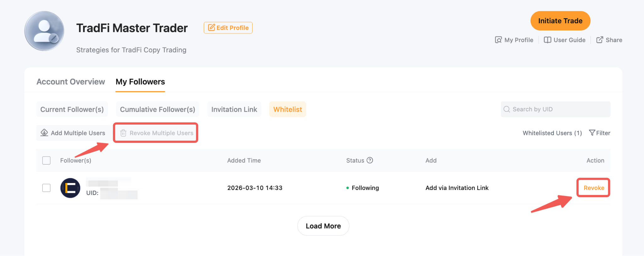
Task: Click the Share export icon
Action: (x=600, y=40)
